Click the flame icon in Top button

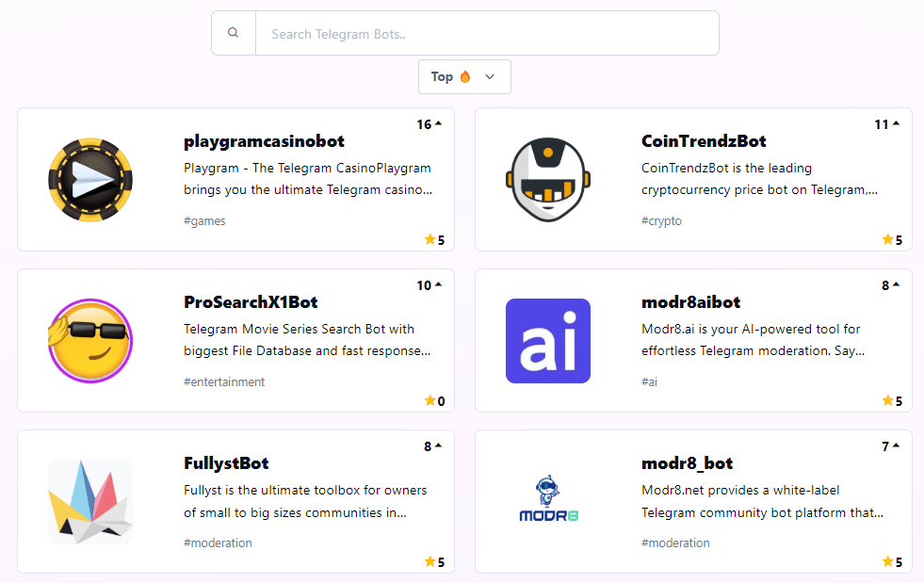pyautogui.click(x=465, y=76)
